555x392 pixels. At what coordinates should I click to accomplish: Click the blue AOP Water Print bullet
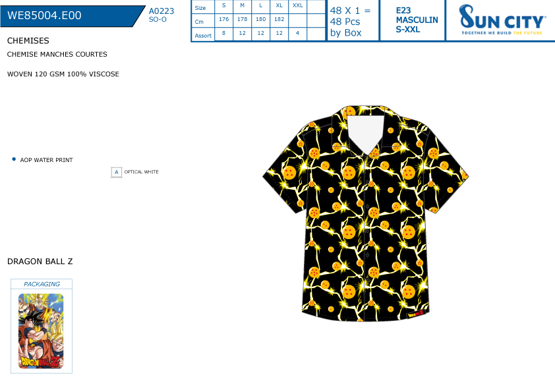pos(14,159)
